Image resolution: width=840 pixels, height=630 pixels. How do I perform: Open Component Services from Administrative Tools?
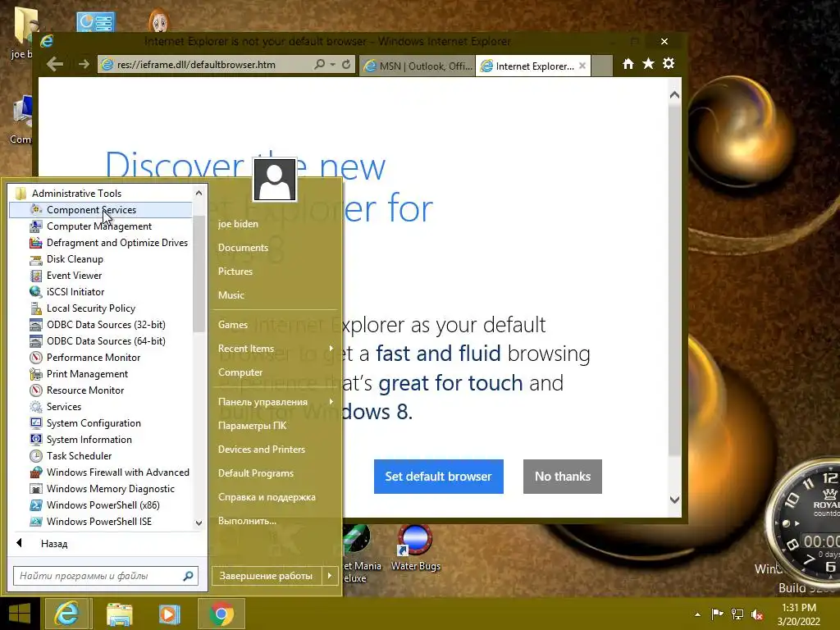101,210
